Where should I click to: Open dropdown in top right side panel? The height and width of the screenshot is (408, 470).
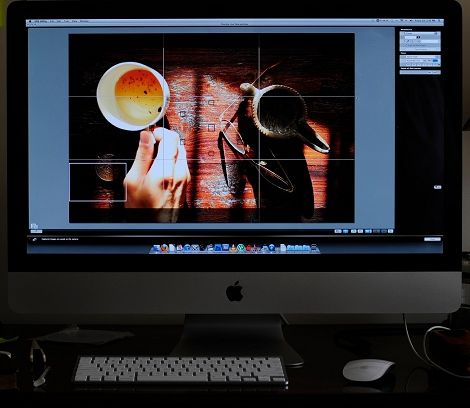tap(420, 34)
